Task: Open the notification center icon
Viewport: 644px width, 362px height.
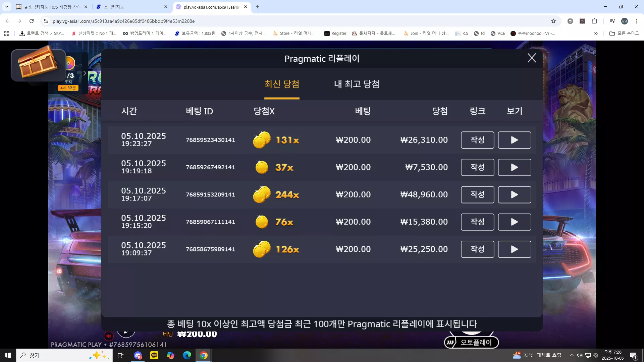Action: coord(633,356)
